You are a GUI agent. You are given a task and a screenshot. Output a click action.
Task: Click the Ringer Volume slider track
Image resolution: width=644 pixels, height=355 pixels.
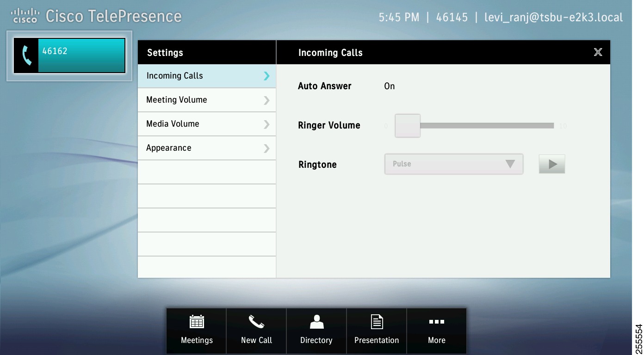tap(487, 126)
